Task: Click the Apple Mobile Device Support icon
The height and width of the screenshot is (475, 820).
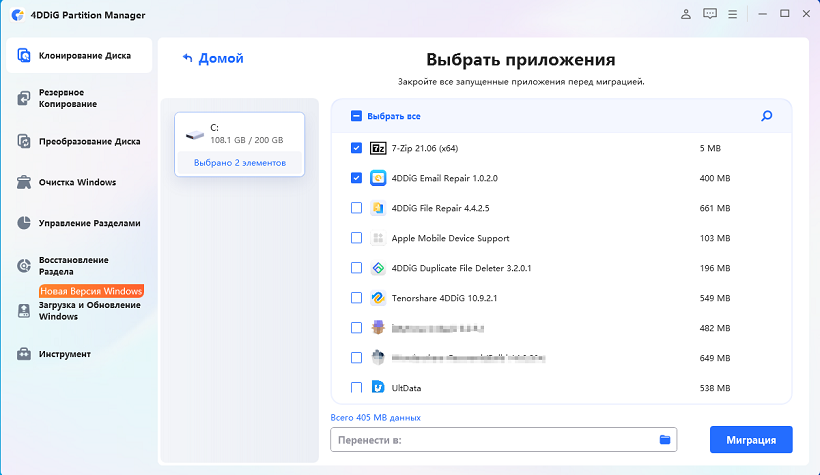Action: coord(378,238)
